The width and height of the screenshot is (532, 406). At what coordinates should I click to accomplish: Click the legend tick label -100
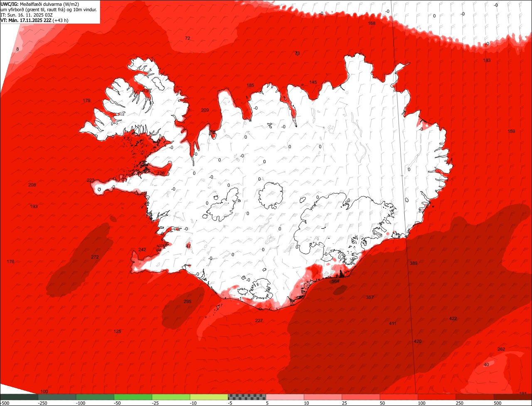81,403
